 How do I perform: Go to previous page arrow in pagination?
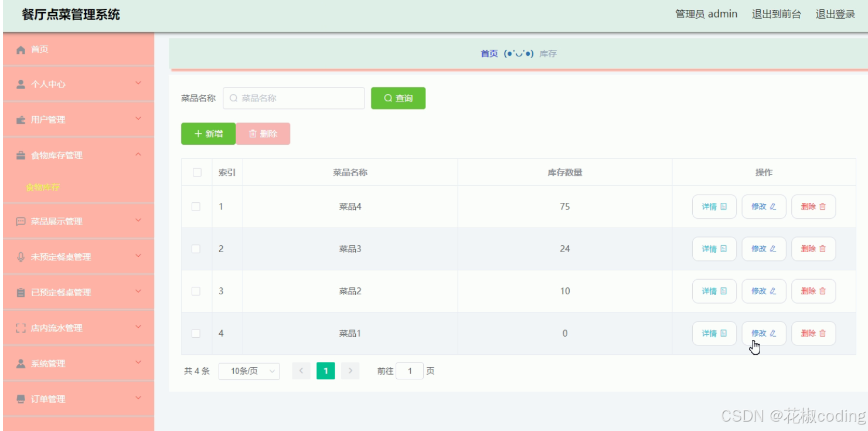tap(301, 371)
